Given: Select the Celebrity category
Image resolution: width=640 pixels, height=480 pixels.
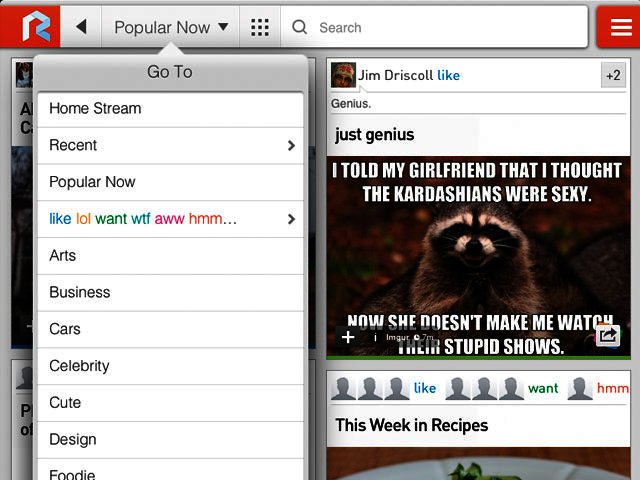Looking at the screenshot, I should click(x=170, y=366).
